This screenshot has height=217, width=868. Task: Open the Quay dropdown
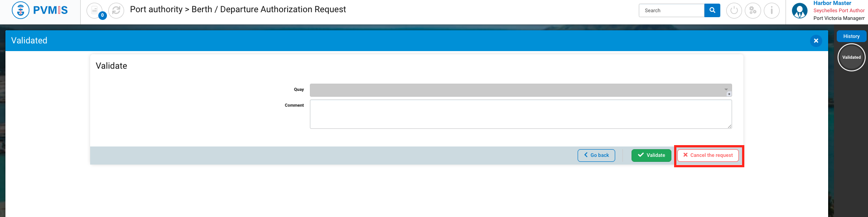[x=516, y=90]
